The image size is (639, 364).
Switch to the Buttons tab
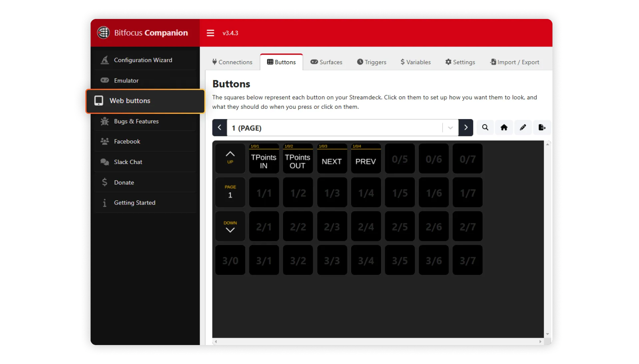281,62
